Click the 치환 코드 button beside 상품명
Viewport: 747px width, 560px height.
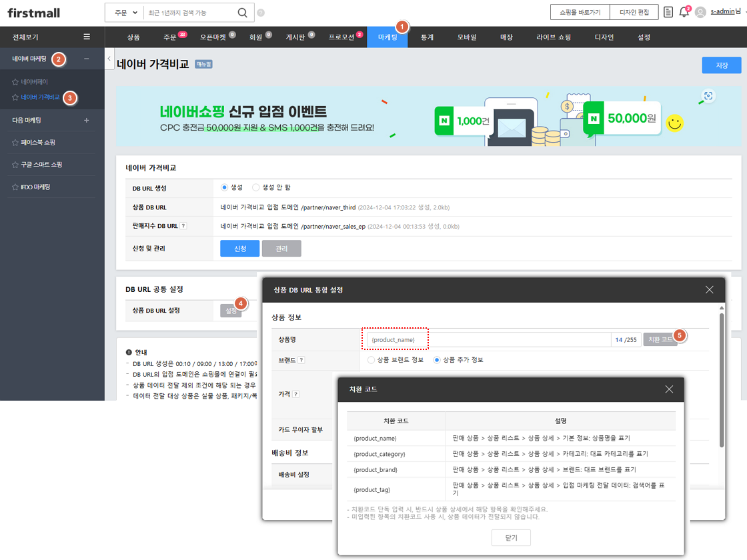[x=660, y=339]
